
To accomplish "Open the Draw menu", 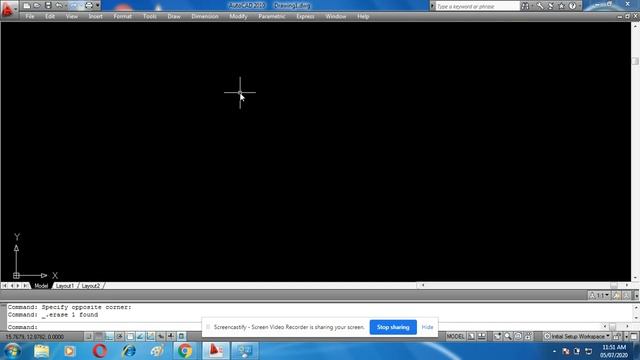I will 174,16.
